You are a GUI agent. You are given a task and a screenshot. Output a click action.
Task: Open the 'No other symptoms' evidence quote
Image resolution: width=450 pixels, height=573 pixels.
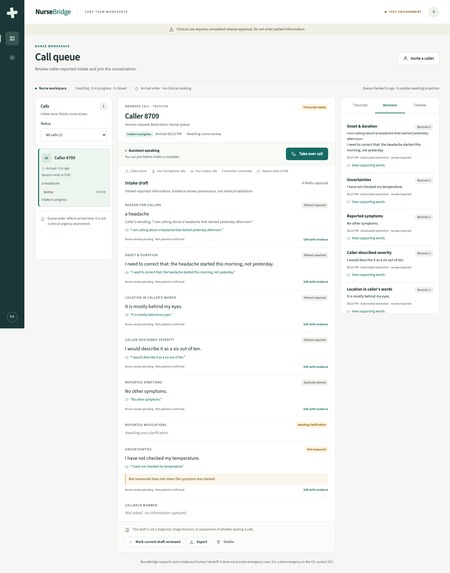[x=143, y=399]
